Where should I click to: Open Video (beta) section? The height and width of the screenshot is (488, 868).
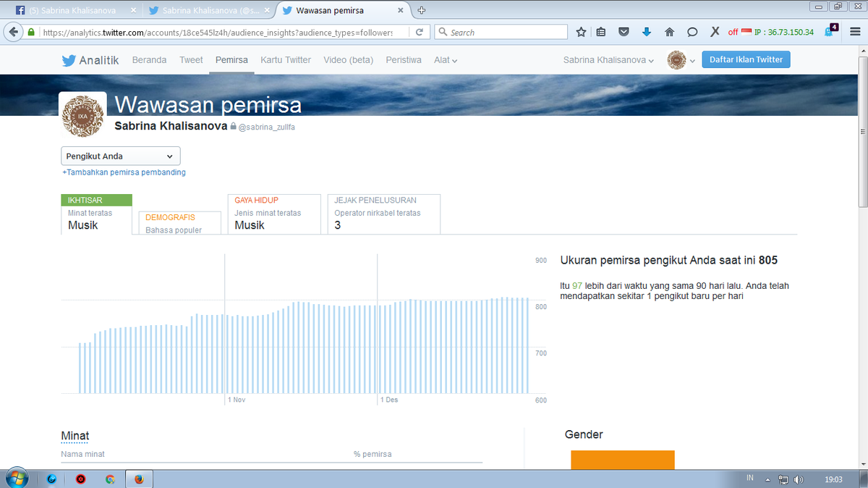coord(349,60)
